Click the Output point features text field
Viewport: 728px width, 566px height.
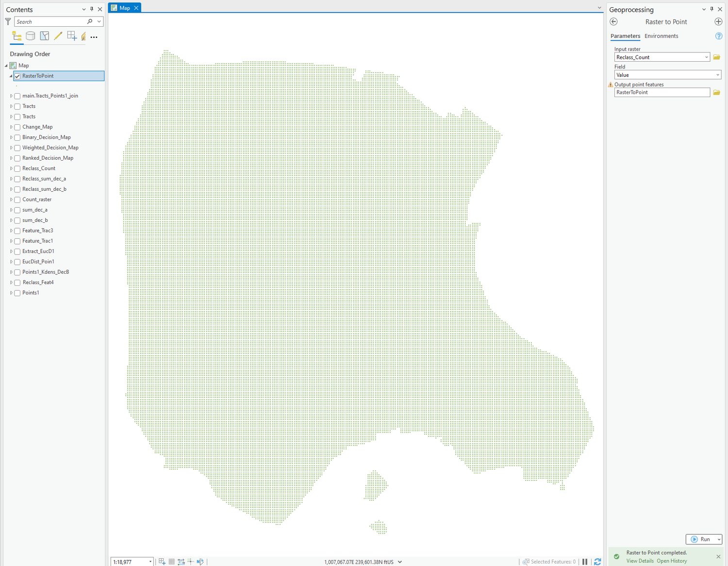[662, 92]
